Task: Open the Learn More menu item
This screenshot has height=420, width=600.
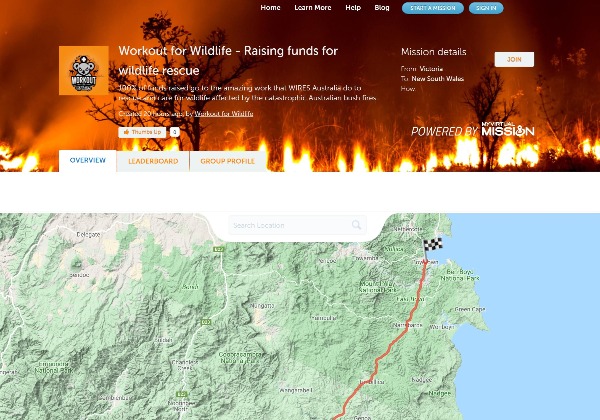Action: pyautogui.click(x=313, y=8)
